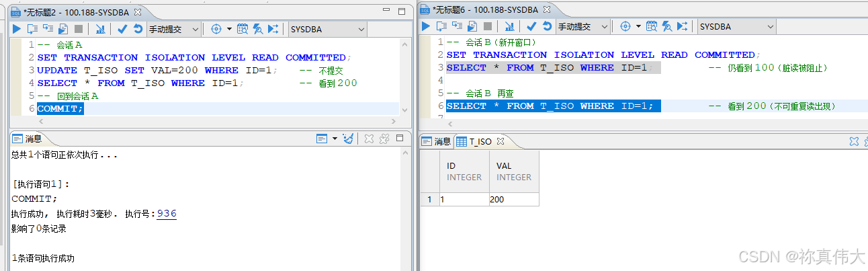Click the message view menu icon in left 消息 panel
This screenshot has width=868, height=271.
[322, 139]
